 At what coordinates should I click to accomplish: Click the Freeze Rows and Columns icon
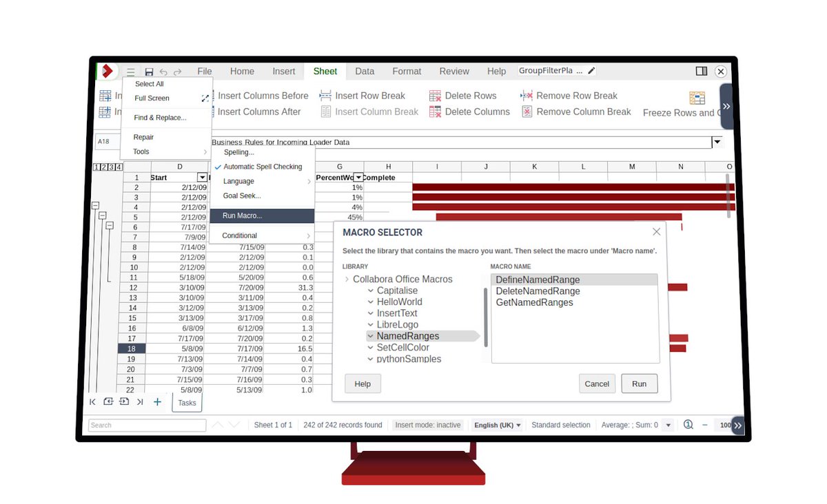coord(697,98)
